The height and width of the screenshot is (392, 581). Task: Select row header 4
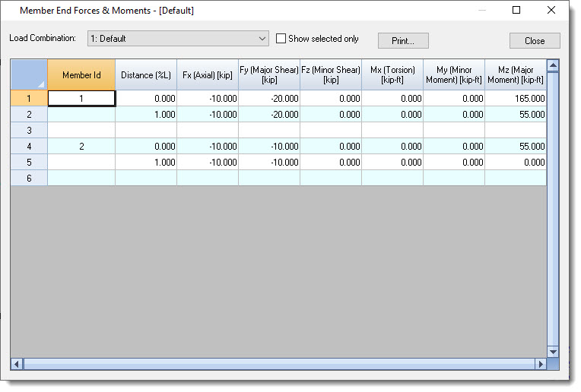(29, 146)
